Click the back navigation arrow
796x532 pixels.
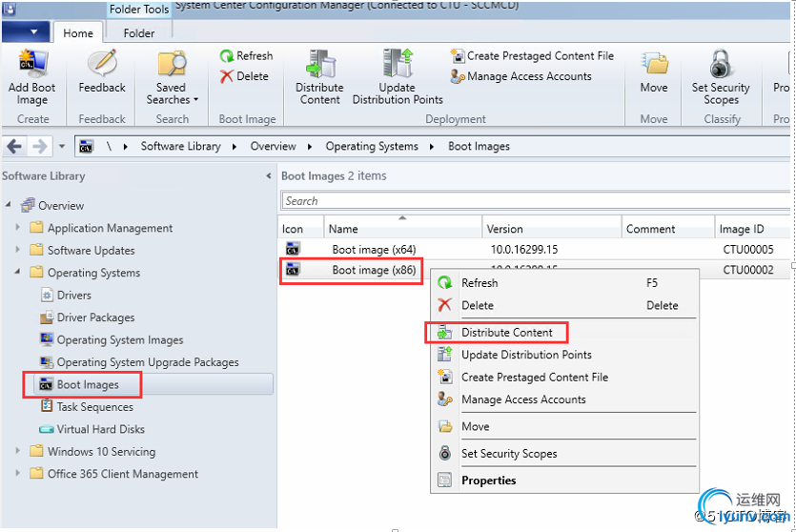[x=14, y=146]
